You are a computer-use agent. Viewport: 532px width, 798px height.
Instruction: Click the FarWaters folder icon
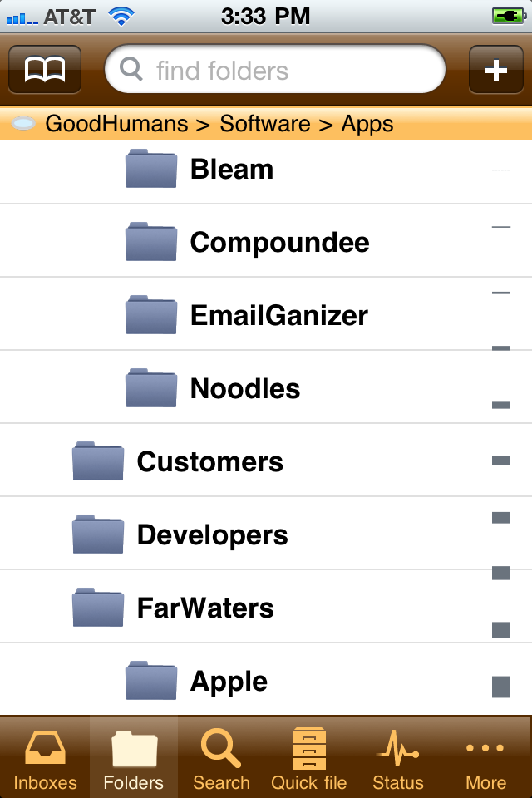(98, 608)
